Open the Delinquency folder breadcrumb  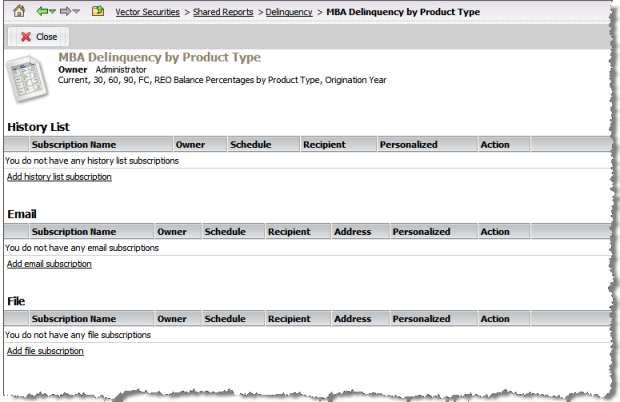[x=288, y=12]
